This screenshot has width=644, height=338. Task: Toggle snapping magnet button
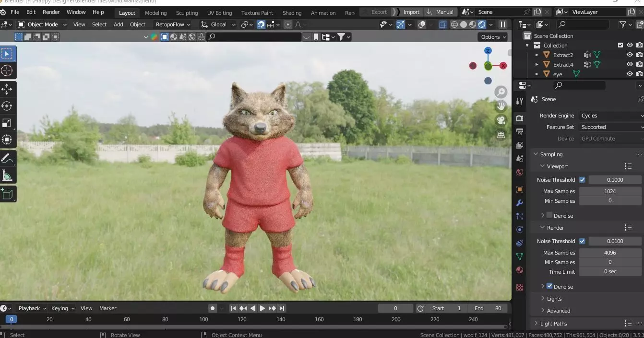(x=261, y=24)
